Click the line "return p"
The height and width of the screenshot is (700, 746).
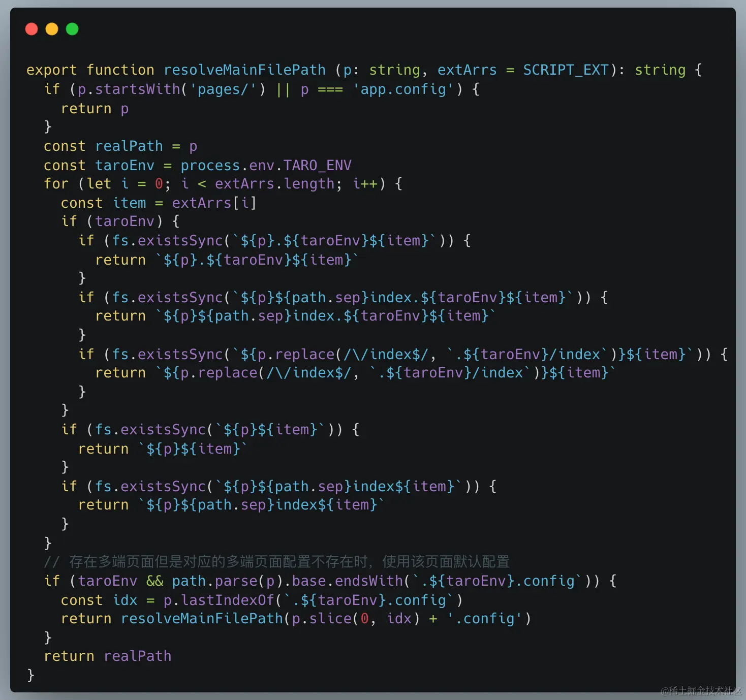point(95,108)
